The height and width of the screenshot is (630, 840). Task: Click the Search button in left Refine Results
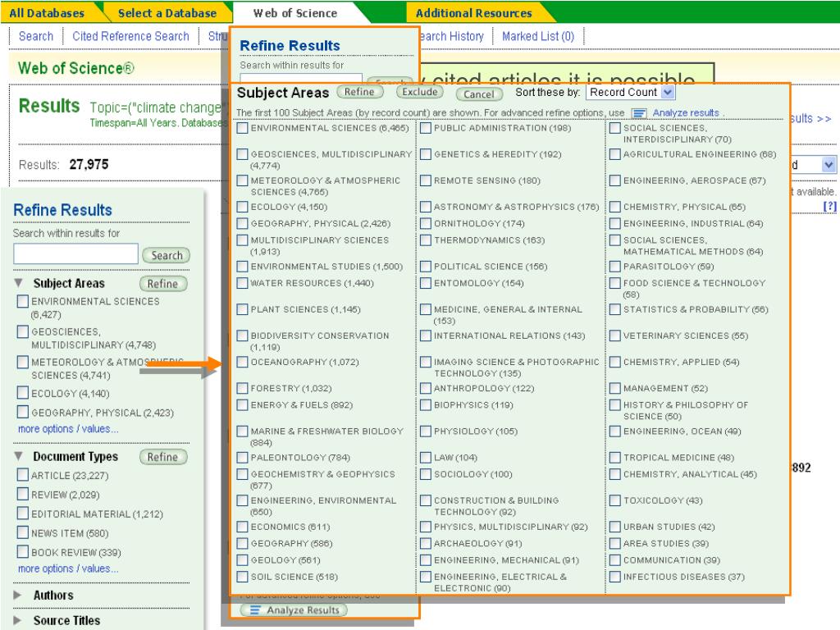coord(167,256)
